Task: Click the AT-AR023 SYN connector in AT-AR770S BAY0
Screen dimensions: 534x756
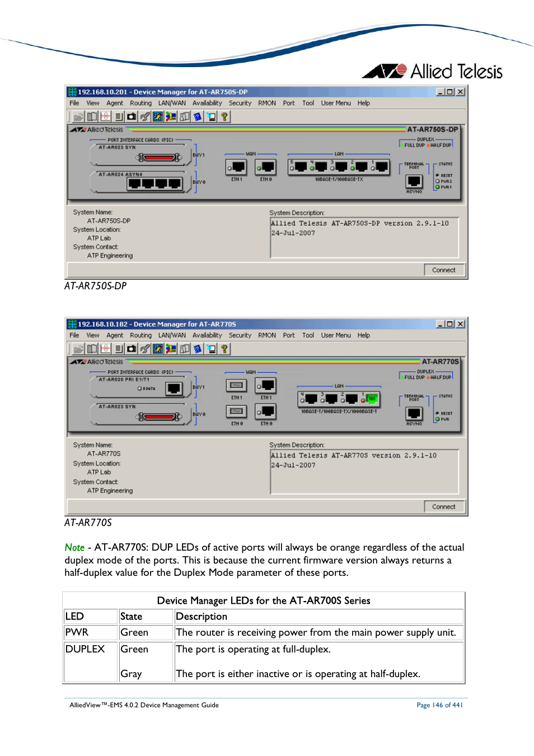Action: (x=159, y=417)
